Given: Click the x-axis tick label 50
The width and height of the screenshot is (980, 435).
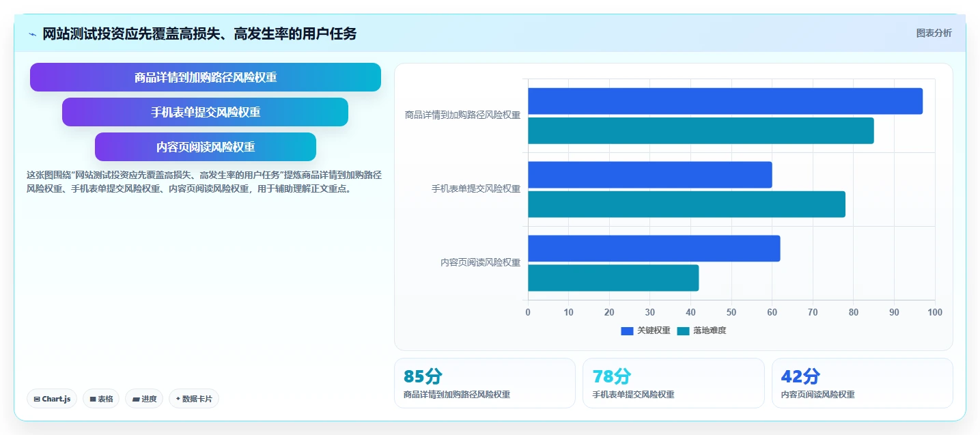Looking at the screenshot, I should coord(731,312).
